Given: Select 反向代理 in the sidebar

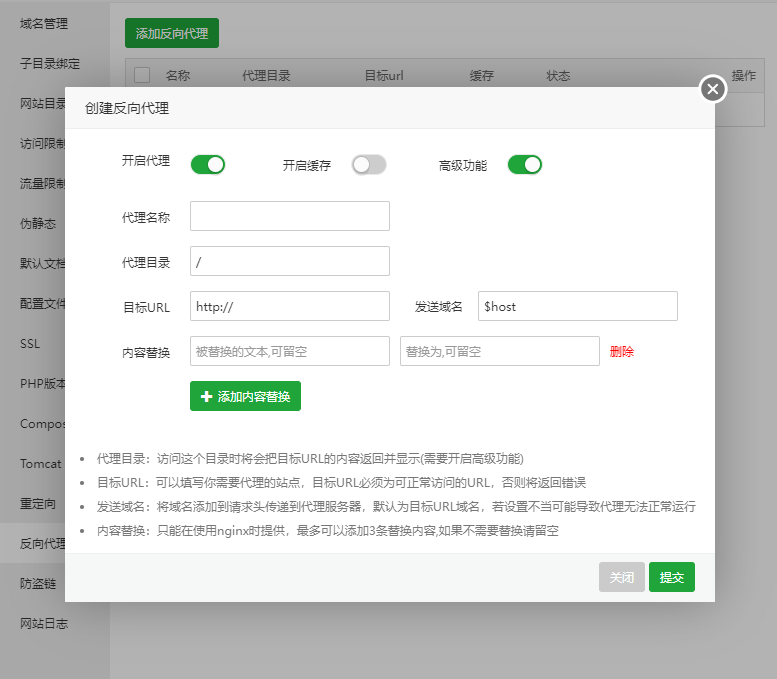Looking at the screenshot, I should coord(43,544).
